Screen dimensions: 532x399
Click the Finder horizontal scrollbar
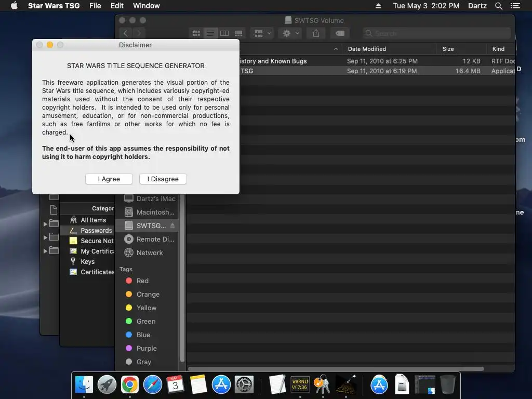[336, 369]
